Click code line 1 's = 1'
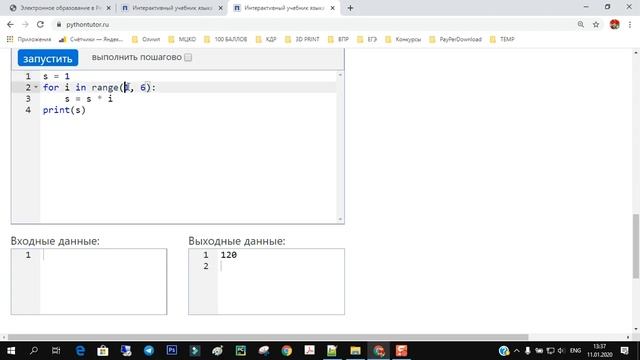This screenshot has height=360, width=640. click(56, 76)
